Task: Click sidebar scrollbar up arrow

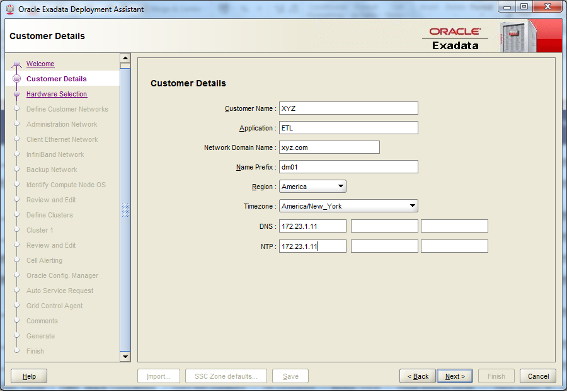Action: tap(125, 58)
